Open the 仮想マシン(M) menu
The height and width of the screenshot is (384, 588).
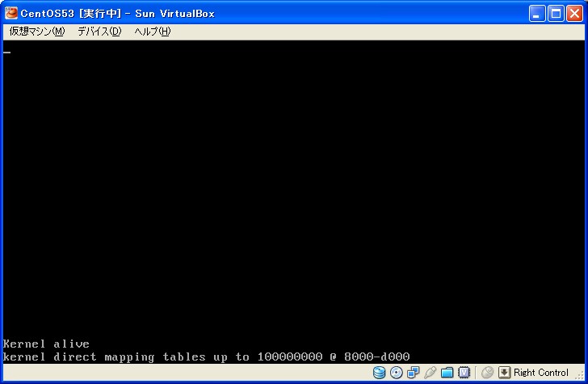tap(37, 32)
